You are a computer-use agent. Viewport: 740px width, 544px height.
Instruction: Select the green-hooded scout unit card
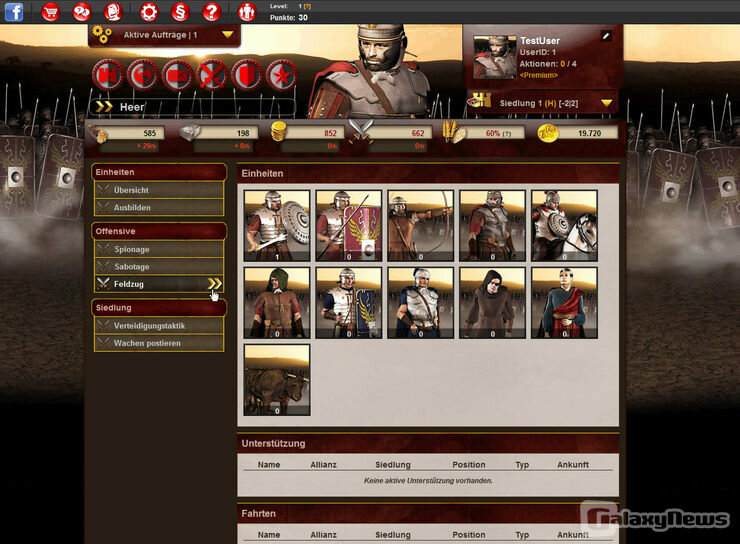[277, 303]
